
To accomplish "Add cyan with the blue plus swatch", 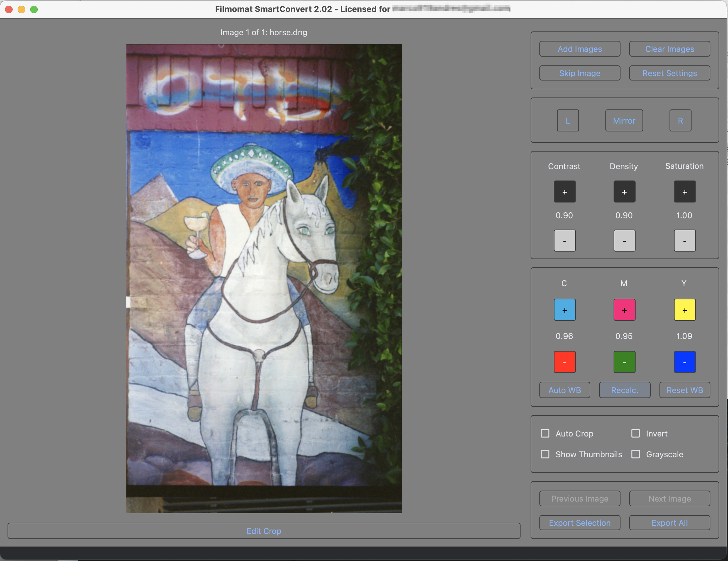I will (x=565, y=310).
